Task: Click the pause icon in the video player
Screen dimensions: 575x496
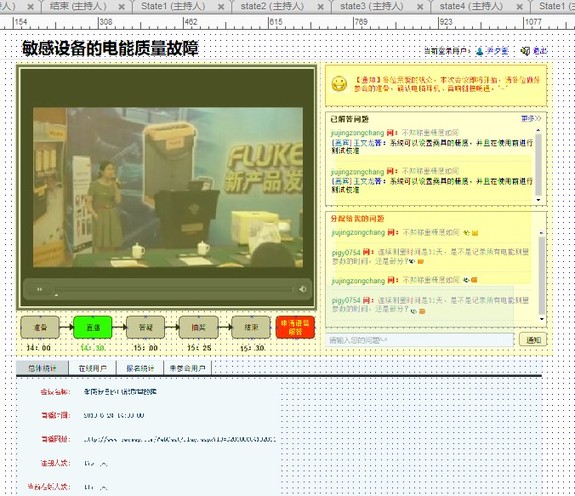Action: (x=39, y=289)
